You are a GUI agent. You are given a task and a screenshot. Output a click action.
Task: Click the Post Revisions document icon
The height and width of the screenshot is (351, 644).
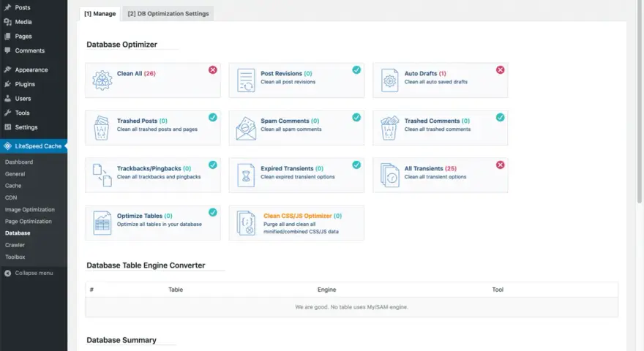246,80
